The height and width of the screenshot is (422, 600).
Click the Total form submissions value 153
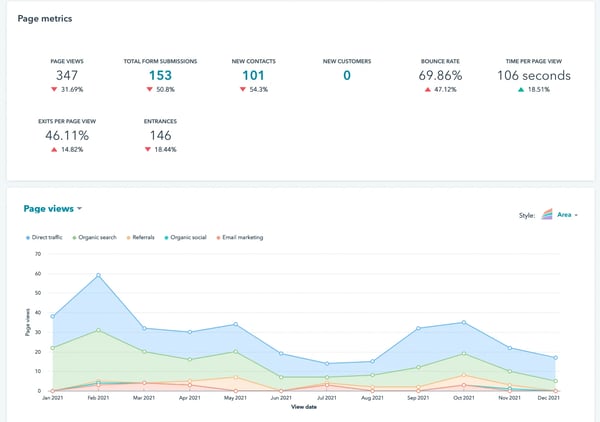(160, 75)
